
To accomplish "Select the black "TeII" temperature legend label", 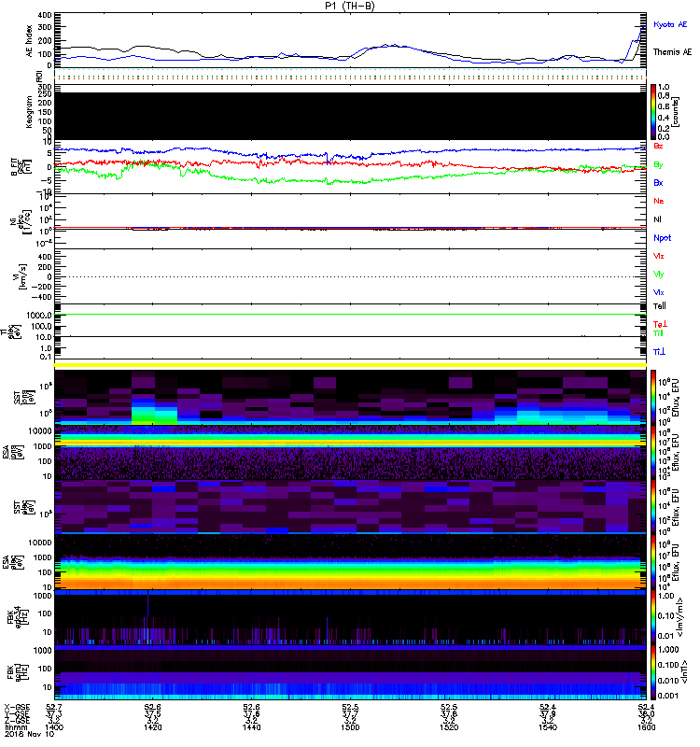I will pyautogui.click(x=660, y=306).
